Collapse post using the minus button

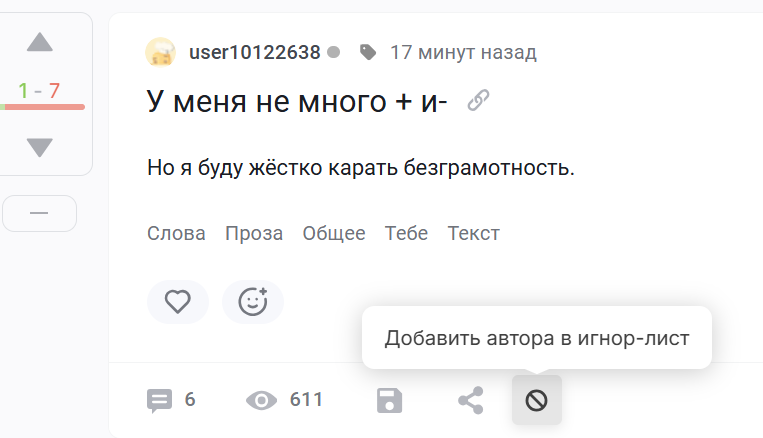click(39, 214)
